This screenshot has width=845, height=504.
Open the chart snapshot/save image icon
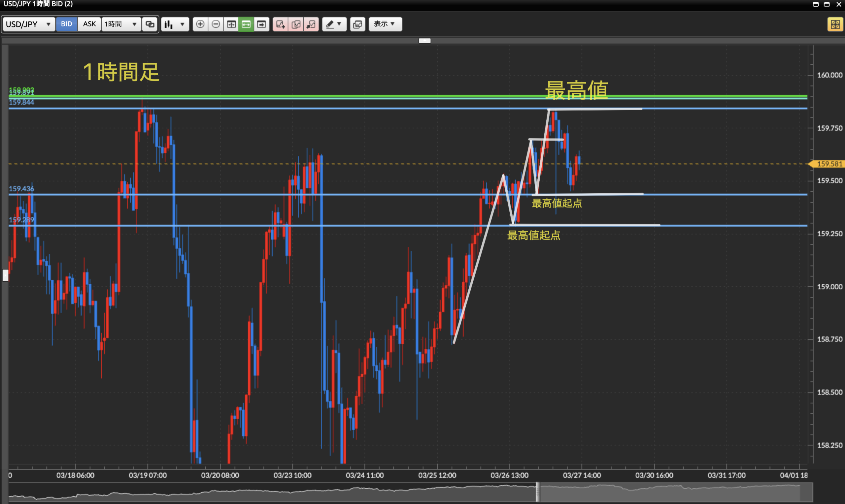pos(357,24)
